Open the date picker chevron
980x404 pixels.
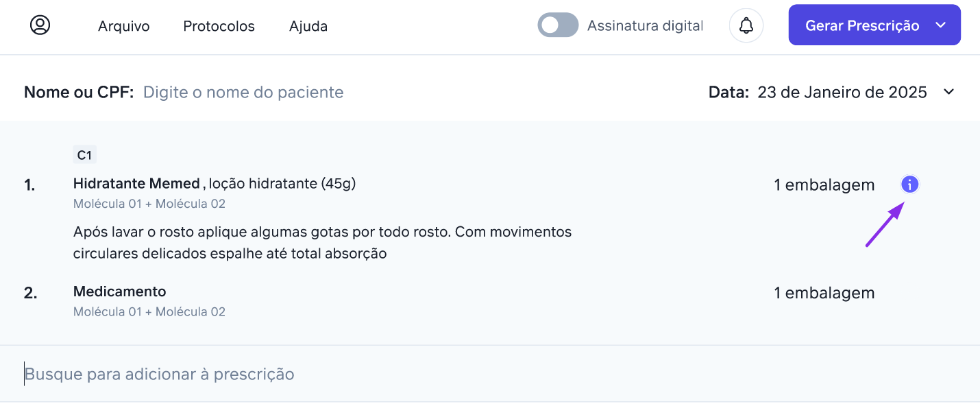(948, 92)
